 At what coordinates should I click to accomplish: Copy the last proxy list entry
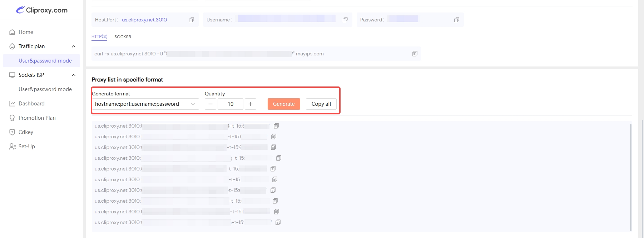click(x=278, y=222)
